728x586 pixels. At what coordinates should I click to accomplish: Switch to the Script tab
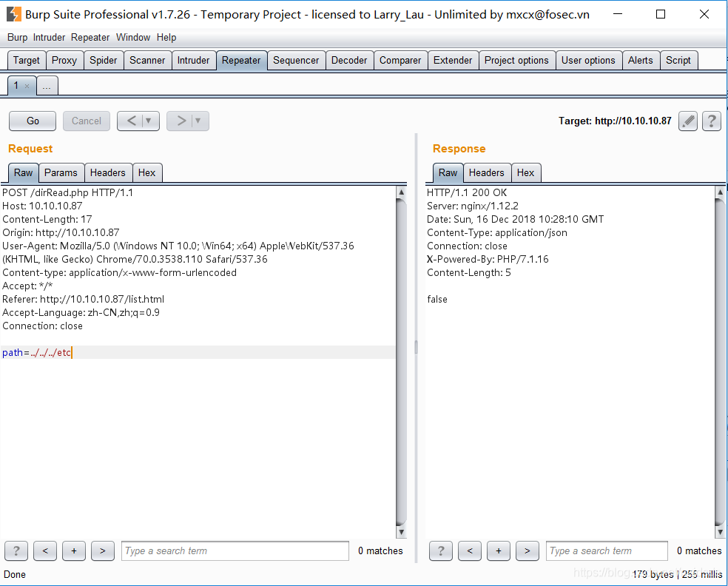(678, 61)
